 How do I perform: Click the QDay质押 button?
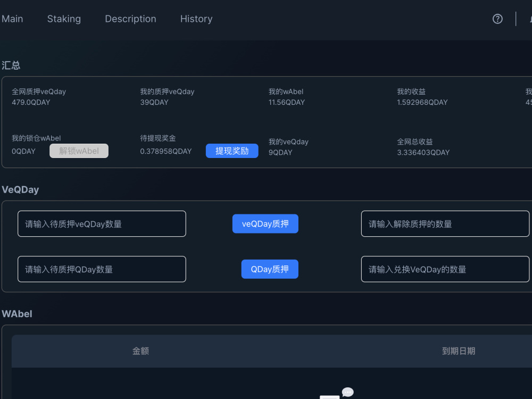270,269
